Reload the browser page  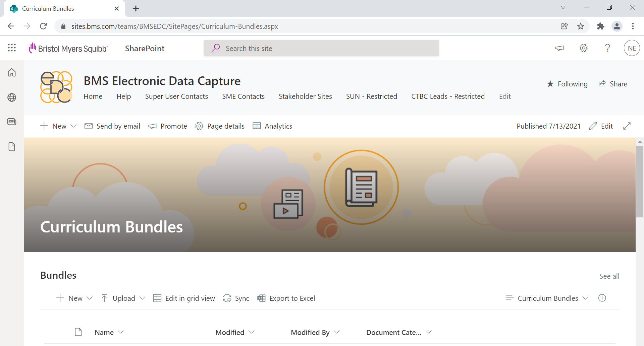43,26
